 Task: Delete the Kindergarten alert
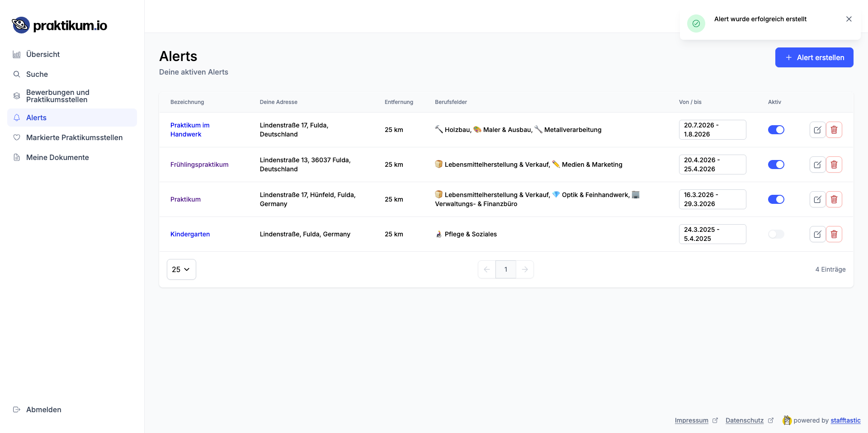click(x=834, y=234)
